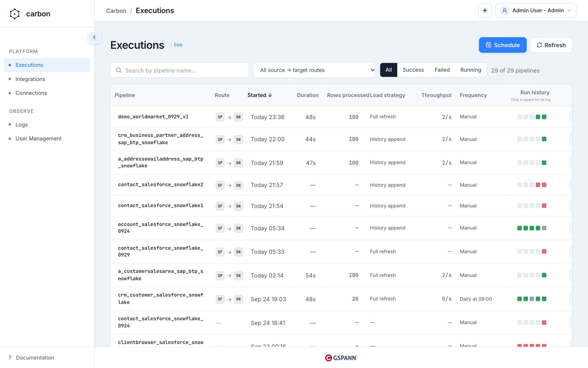Select the Failed status filter
Viewport: 588px width, 368px height.
coord(442,70)
